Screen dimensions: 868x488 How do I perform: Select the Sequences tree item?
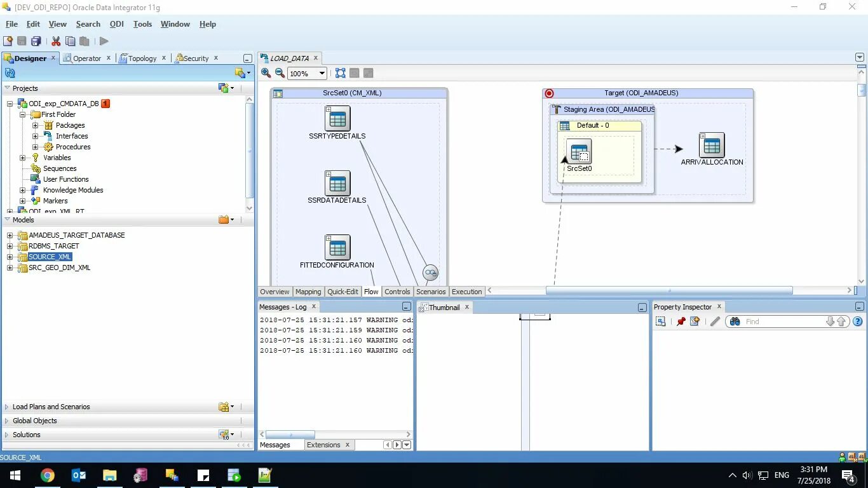coord(60,168)
